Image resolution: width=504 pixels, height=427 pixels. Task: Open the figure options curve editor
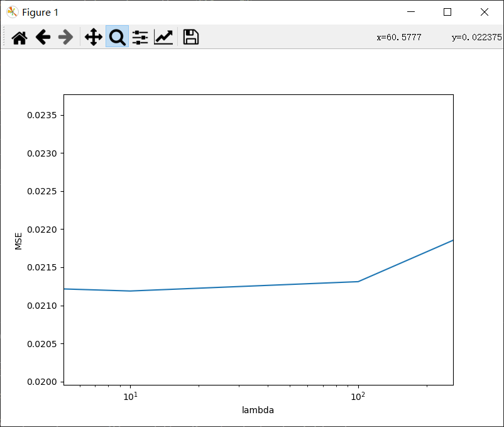[x=163, y=37]
